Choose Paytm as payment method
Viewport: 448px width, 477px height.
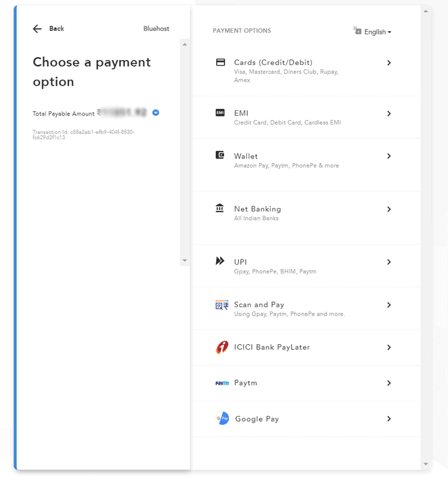pyautogui.click(x=306, y=383)
